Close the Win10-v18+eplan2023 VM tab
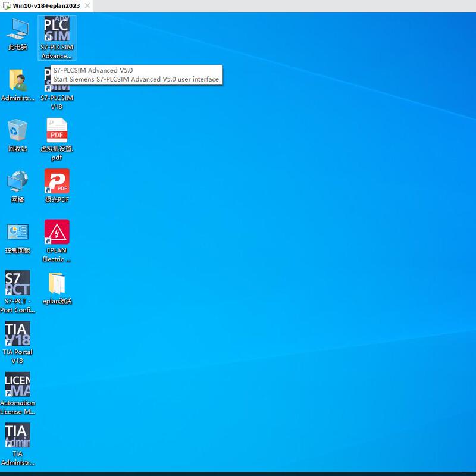Image resolution: width=476 pixels, height=476 pixels. pyautogui.click(x=87, y=5)
